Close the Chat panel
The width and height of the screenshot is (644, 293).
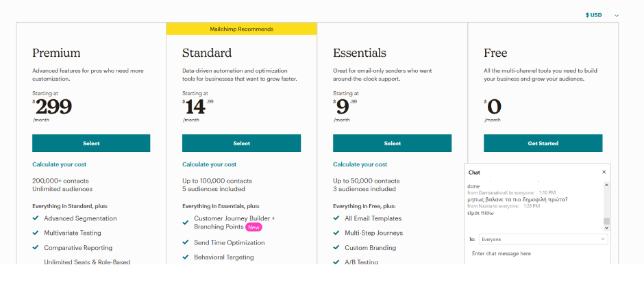point(604,173)
